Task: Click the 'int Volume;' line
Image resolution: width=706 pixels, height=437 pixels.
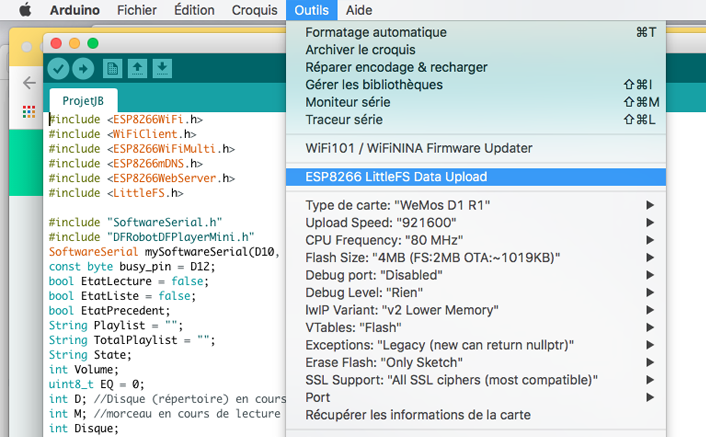Action: (x=84, y=369)
